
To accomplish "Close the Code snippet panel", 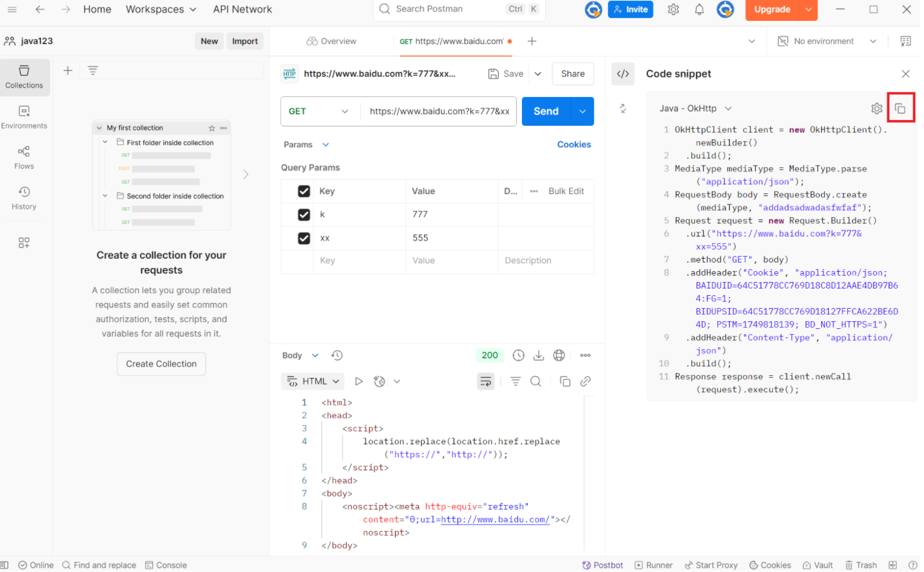I will tap(906, 74).
